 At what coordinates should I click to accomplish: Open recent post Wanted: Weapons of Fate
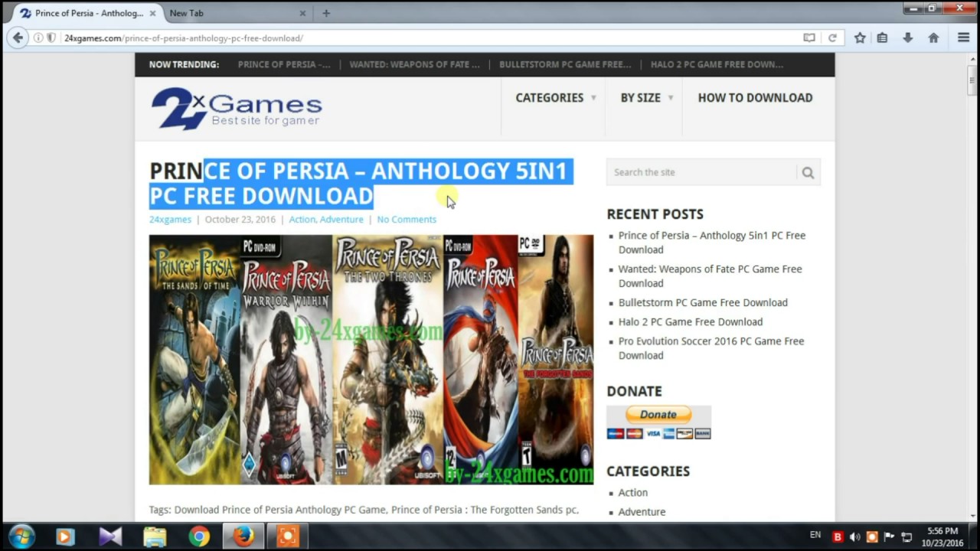click(710, 276)
